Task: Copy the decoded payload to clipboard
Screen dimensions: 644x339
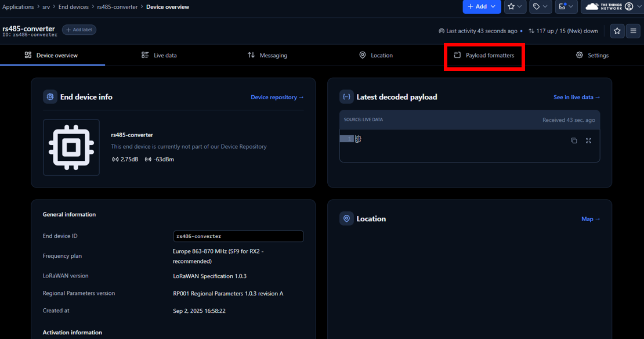Action: [574, 140]
